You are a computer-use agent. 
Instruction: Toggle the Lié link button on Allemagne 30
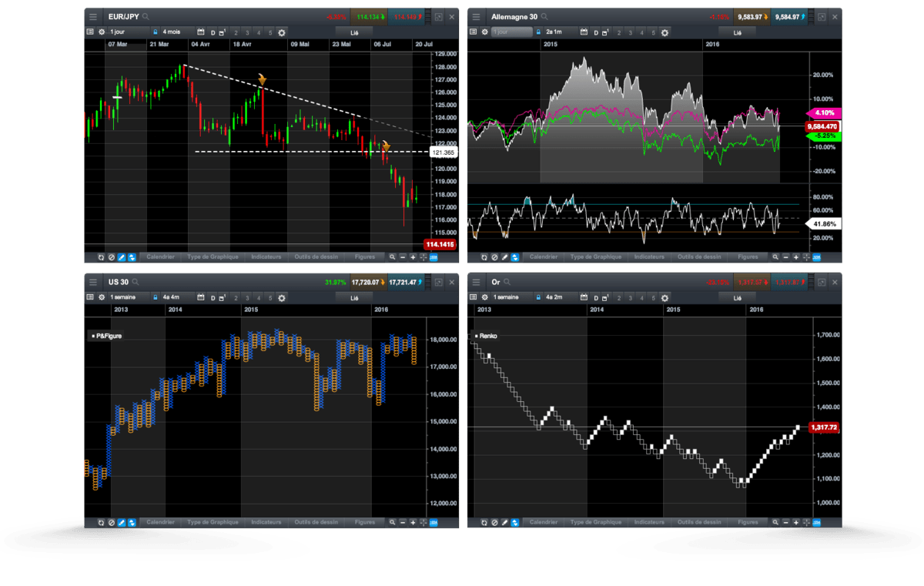(x=738, y=32)
